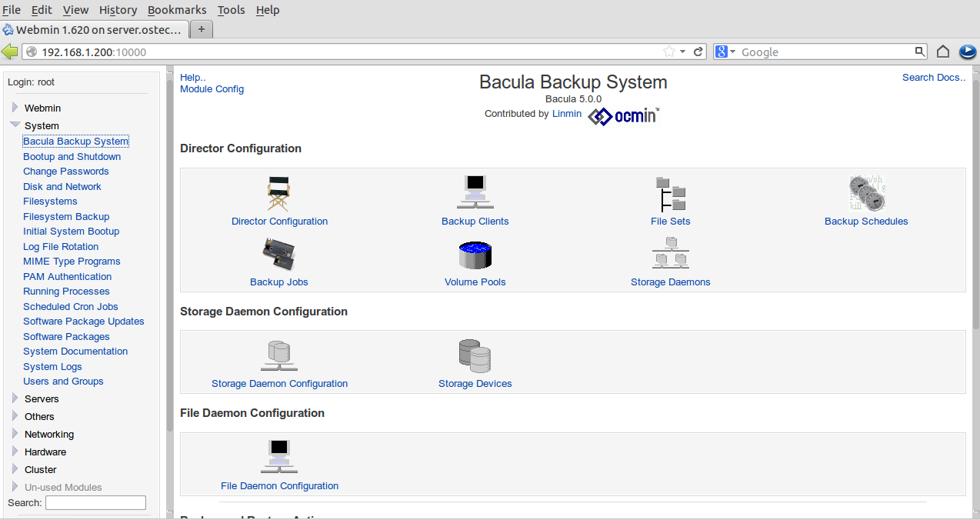Open the Backup Jobs text link
The height and width of the screenshot is (520, 980).
(x=279, y=282)
